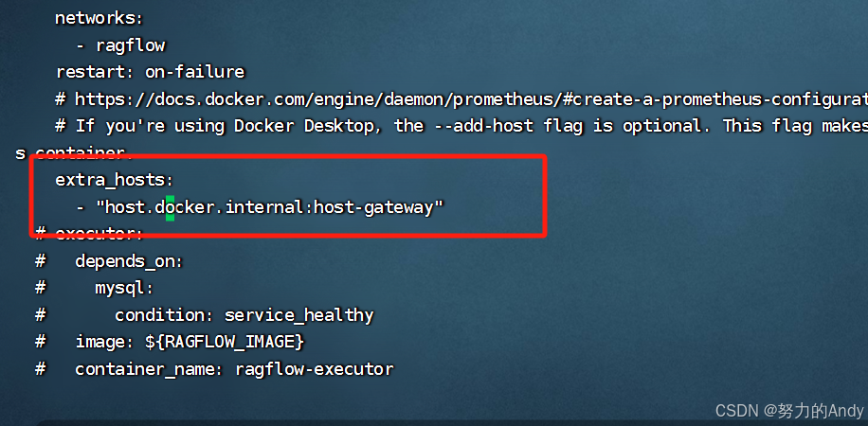This screenshot has width=868, height=426.
Task: Click the "host-gateway" value text
Action: [x=373, y=208]
